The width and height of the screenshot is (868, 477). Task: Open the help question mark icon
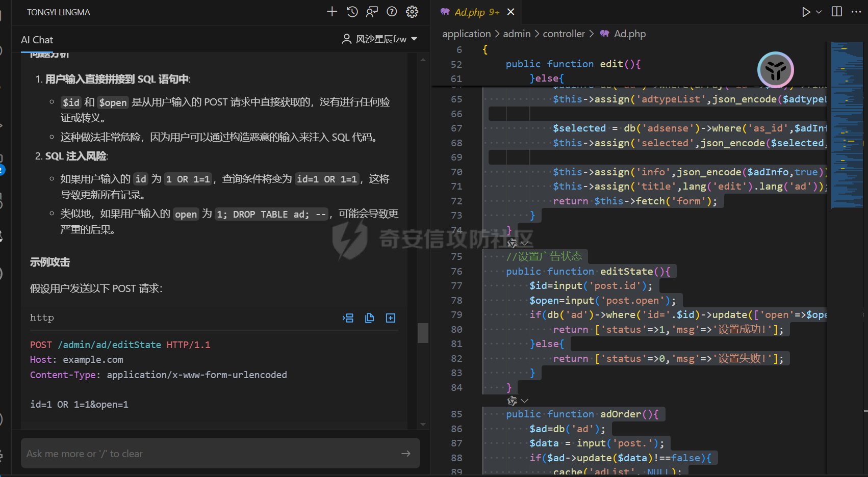click(x=392, y=12)
